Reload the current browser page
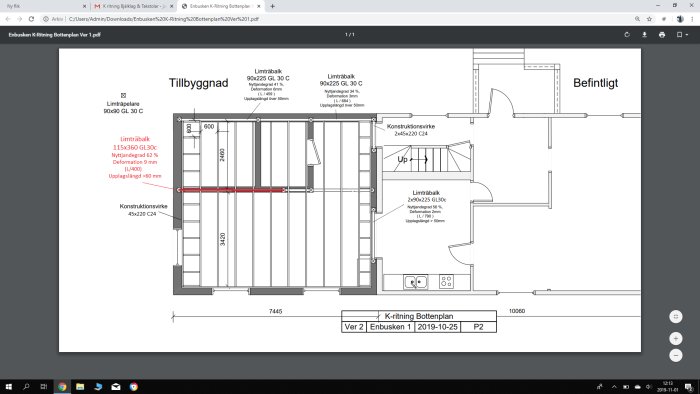 click(x=31, y=19)
